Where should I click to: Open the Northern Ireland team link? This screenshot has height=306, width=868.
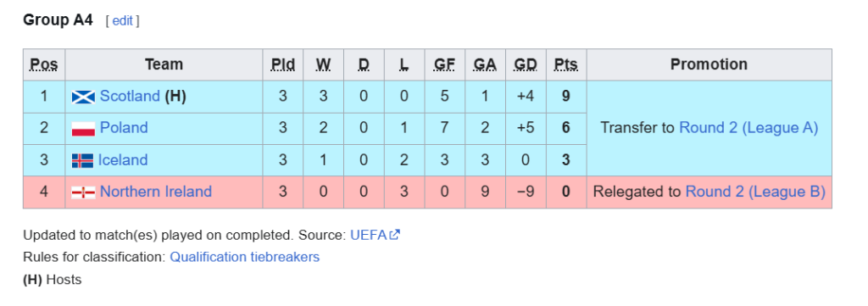pyautogui.click(x=156, y=192)
